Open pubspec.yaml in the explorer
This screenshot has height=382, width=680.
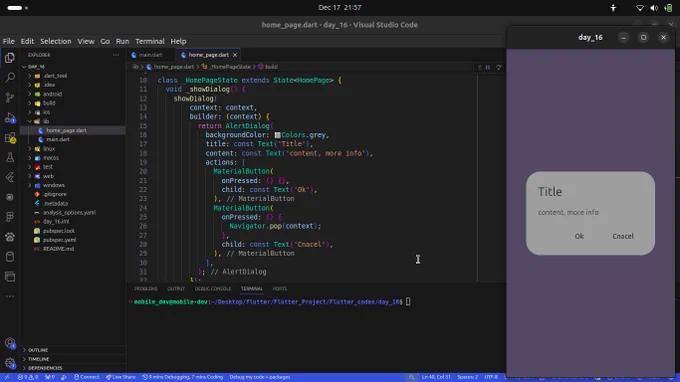[x=59, y=240]
